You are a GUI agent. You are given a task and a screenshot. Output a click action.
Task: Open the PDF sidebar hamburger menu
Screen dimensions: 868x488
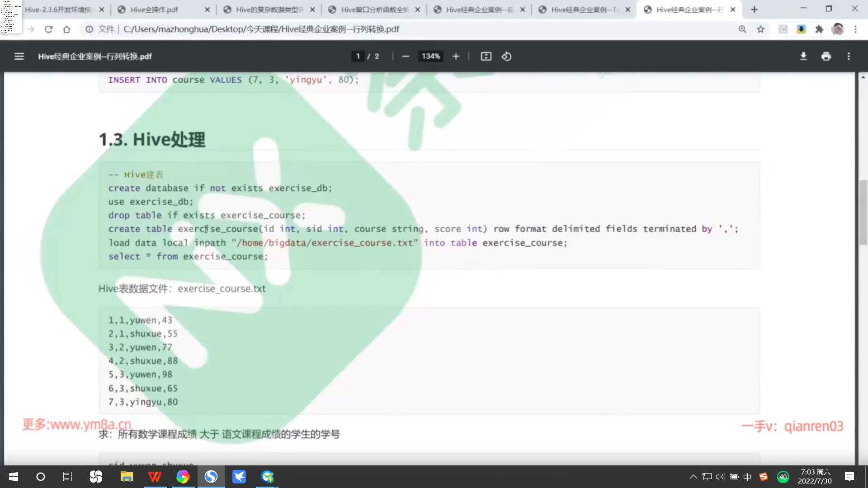19,56
